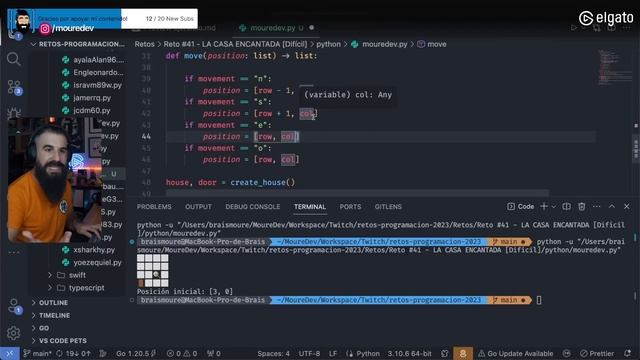This screenshot has width=640, height=360.
Task: Open errors and warnings count in status bar
Action: pyautogui.click(x=182, y=353)
